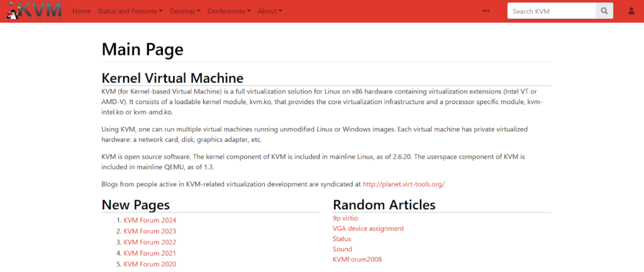This screenshot has width=644, height=272.
Task: Click the KVM penguin logo
Action: (x=35, y=11)
